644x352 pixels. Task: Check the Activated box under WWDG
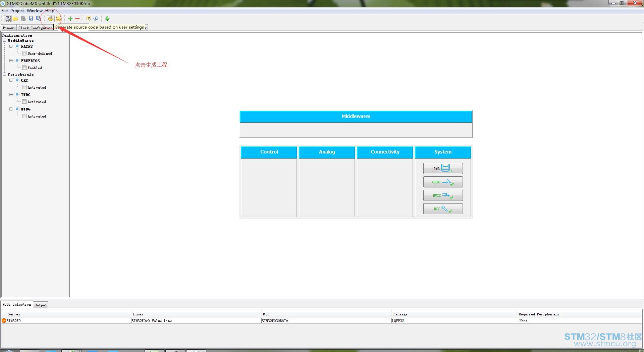pyautogui.click(x=24, y=116)
